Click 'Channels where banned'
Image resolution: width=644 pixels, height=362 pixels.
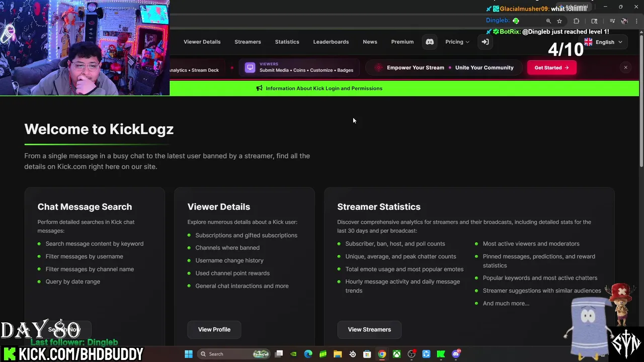[227, 248]
